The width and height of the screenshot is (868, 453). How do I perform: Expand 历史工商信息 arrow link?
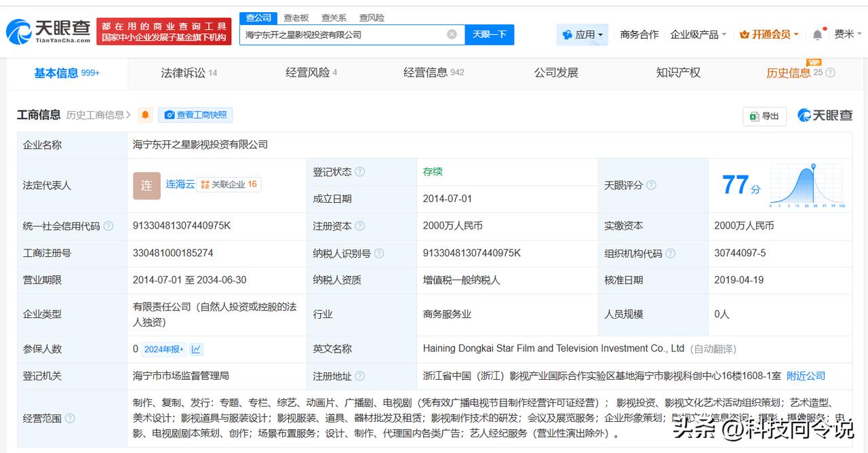point(99,115)
